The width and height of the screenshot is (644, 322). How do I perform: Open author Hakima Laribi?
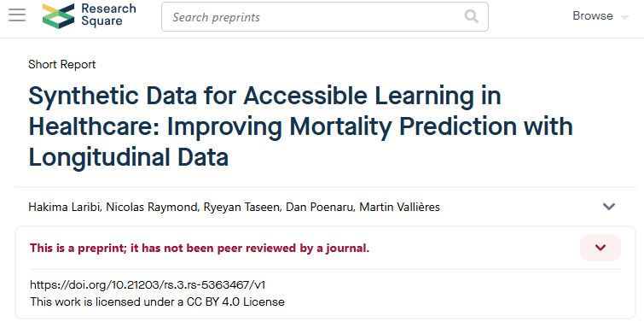tap(65, 207)
